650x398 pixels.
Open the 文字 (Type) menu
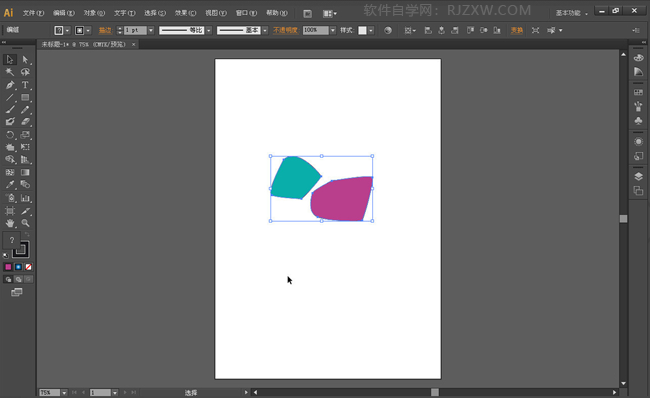point(124,13)
